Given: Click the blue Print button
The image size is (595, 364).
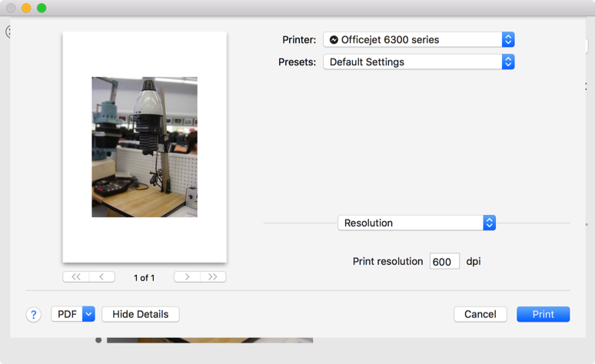Looking at the screenshot, I should 543,314.
